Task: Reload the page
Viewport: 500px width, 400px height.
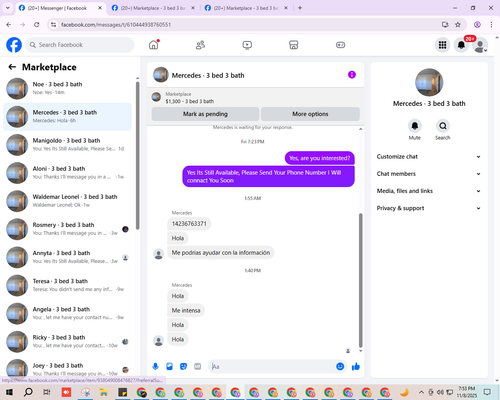Action: [x=37, y=25]
